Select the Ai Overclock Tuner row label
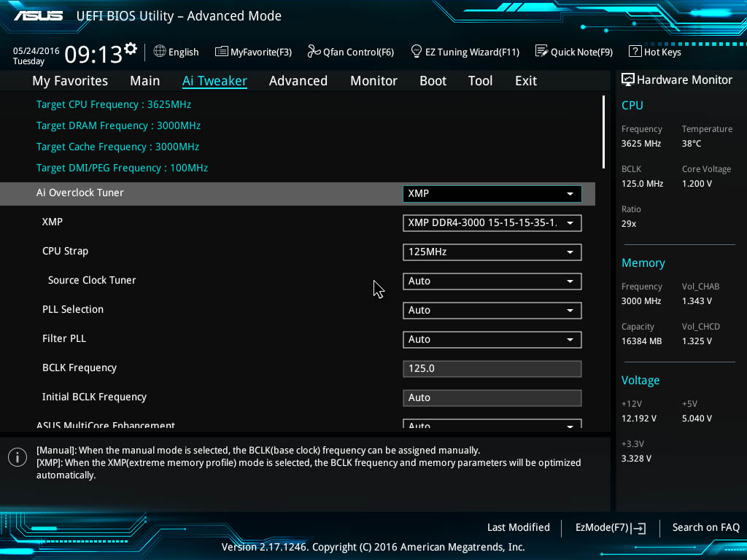This screenshot has height=560, width=747. coord(80,192)
